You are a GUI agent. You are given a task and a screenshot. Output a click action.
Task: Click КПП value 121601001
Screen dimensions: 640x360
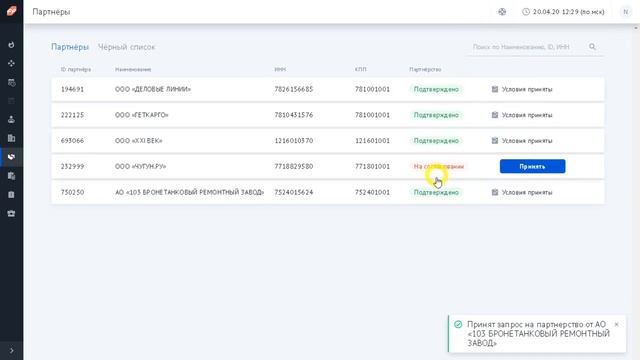372,141
